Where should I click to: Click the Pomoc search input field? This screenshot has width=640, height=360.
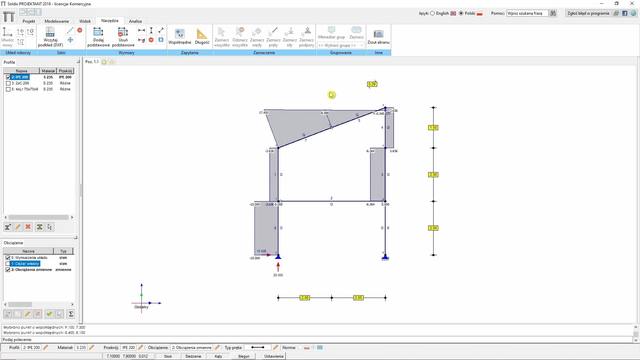pyautogui.click(x=527, y=13)
